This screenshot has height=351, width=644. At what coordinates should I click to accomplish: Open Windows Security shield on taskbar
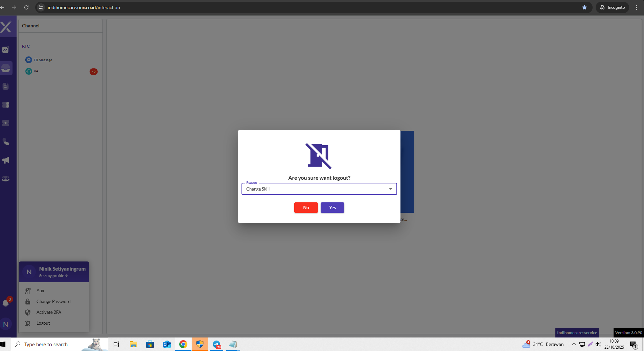pos(200,344)
